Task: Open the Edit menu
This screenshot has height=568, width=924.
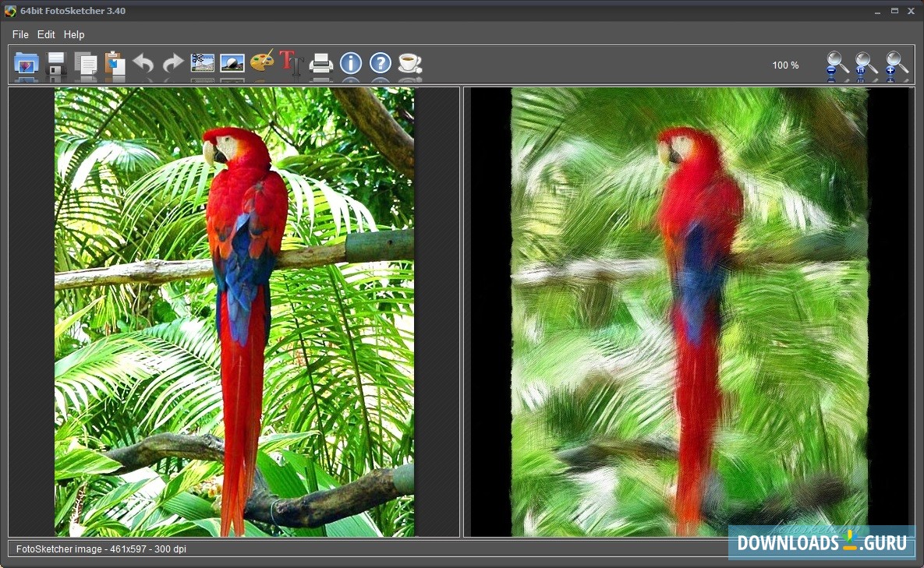Action: (46, 34)
